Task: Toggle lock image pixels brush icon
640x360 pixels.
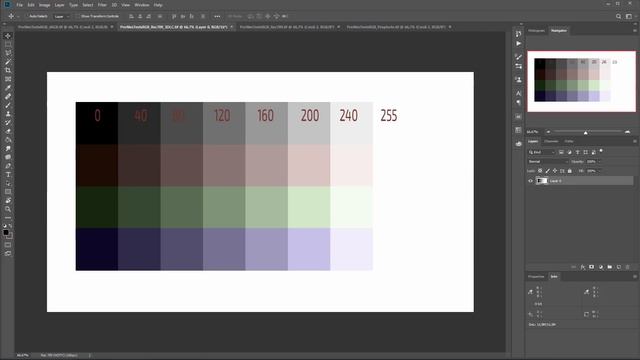Action: [x=547, y=171]
